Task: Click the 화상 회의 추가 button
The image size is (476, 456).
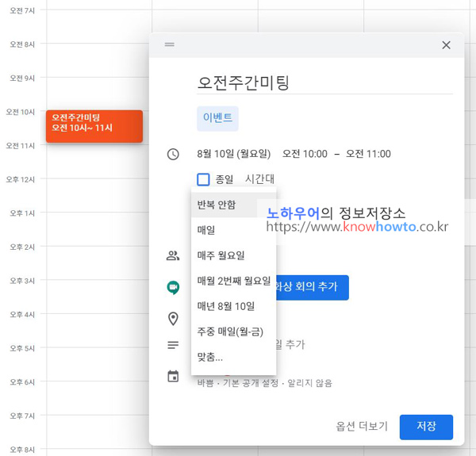Action: pyautogui.click(x=312, y=287)
